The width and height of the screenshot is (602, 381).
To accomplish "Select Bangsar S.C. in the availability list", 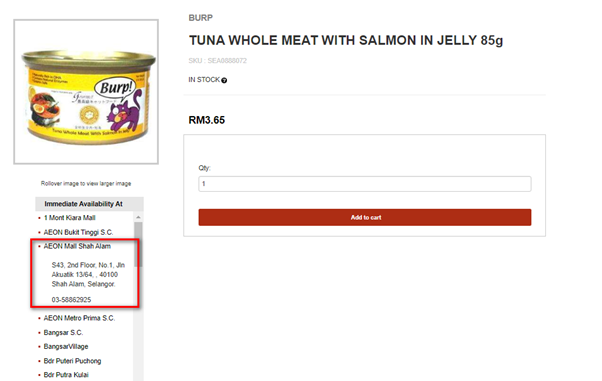I will coord(63,333).
